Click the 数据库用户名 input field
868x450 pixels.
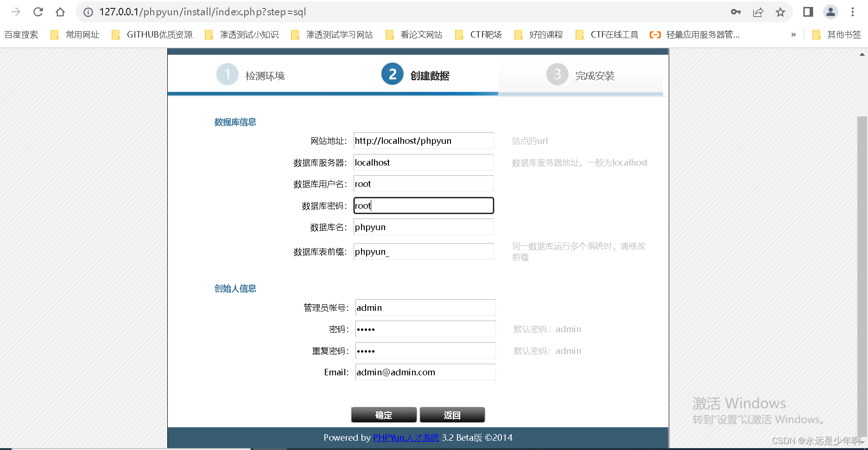424,184
